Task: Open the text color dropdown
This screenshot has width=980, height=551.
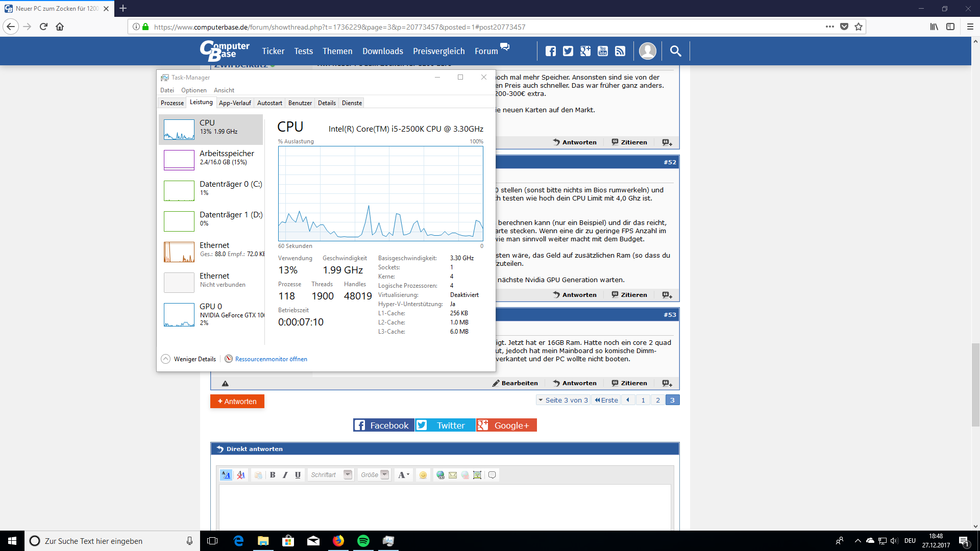Action: pos(404,475)
